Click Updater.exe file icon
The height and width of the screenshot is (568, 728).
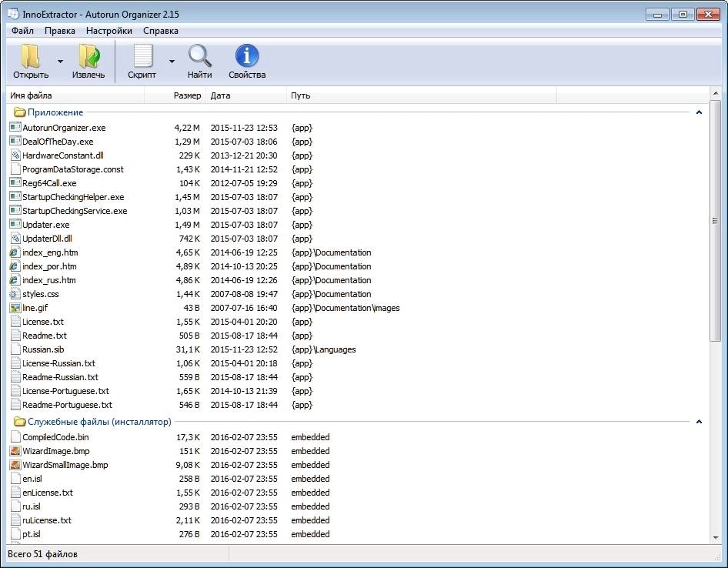pos(15,224)
